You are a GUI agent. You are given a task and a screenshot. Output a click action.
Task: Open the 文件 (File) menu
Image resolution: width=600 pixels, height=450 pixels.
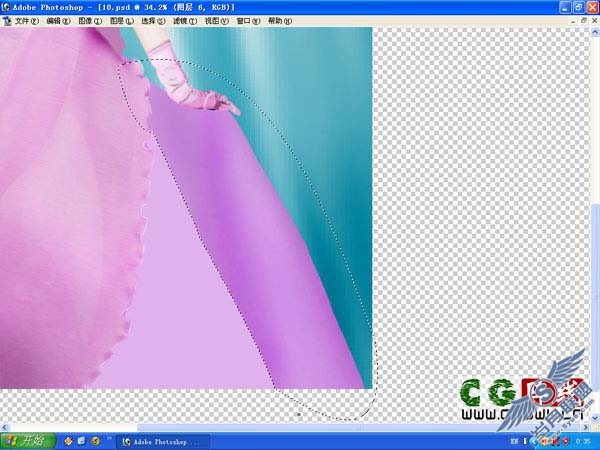click(27, 21)
